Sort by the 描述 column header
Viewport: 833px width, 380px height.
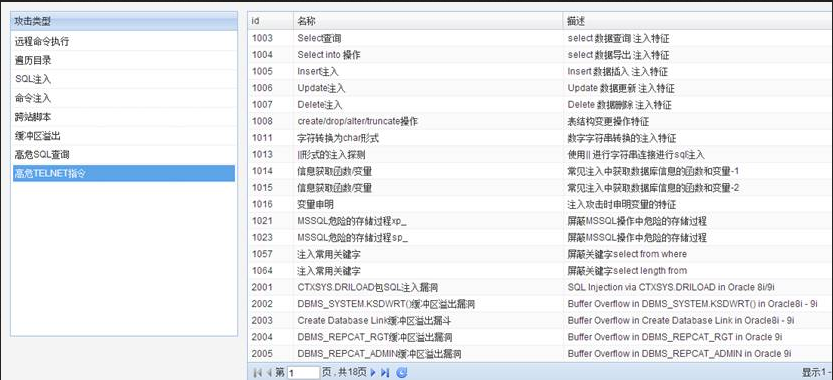698,21
